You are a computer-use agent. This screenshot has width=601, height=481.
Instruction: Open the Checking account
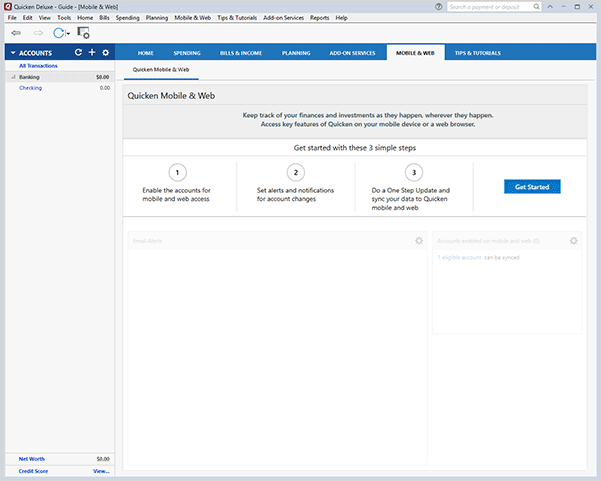pyautogui.click(x=31, y=88)
